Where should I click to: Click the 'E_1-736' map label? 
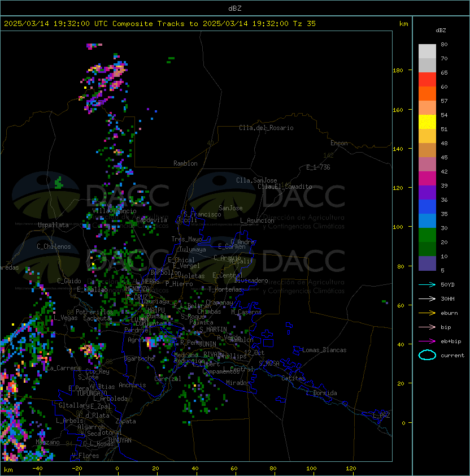point(318,167)
